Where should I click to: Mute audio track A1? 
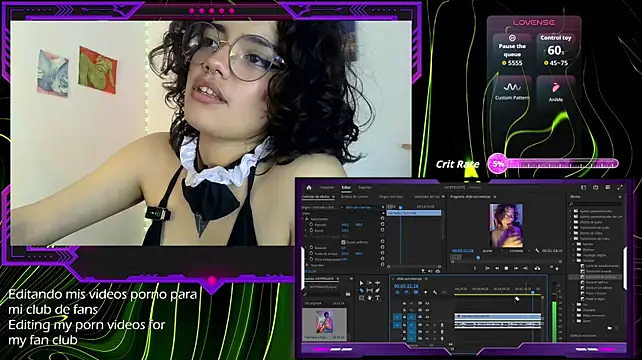tap(427, 325)
